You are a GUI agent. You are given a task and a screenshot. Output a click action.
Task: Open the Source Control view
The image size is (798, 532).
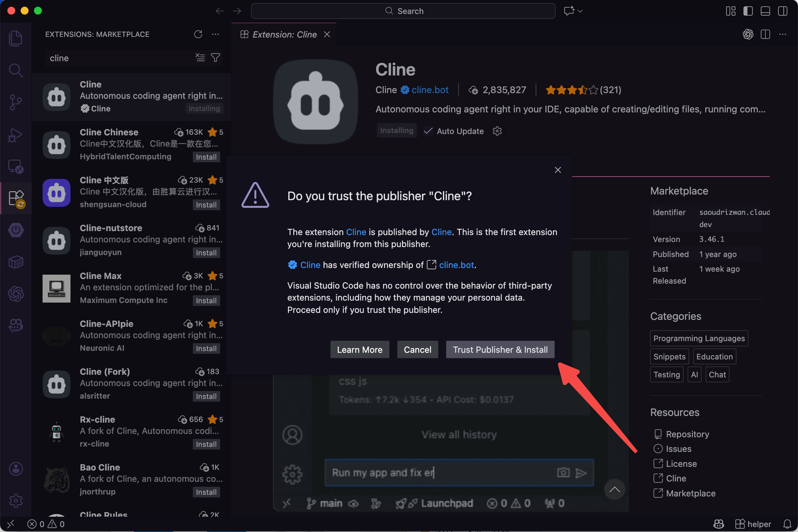16,102
